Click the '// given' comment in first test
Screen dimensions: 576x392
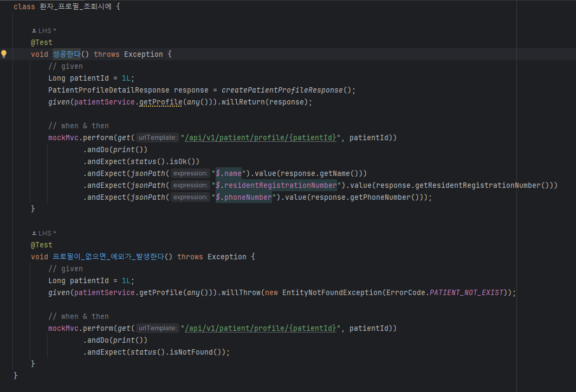[66, 67]
